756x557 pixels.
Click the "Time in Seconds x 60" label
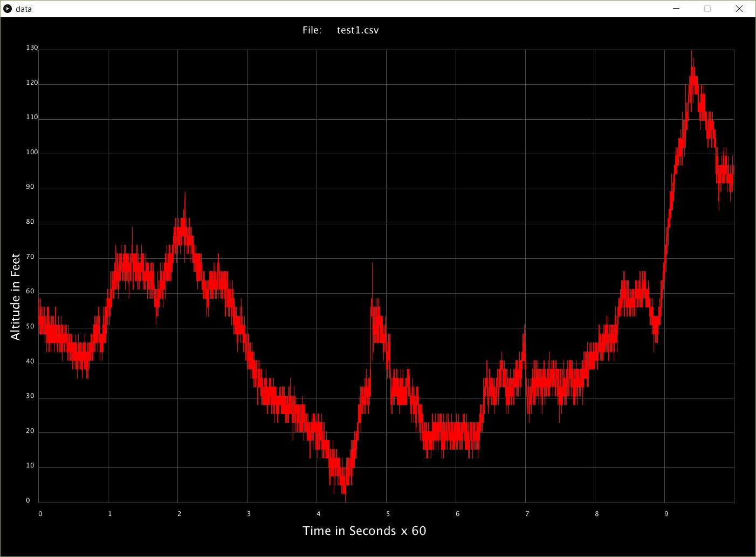coord(364,531)
